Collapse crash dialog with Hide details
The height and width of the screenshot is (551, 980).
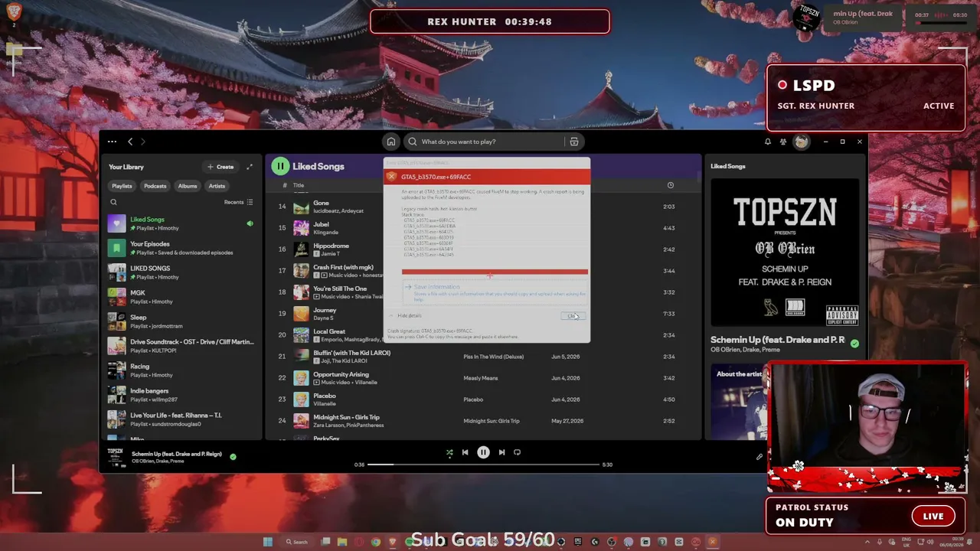[405, 315]
